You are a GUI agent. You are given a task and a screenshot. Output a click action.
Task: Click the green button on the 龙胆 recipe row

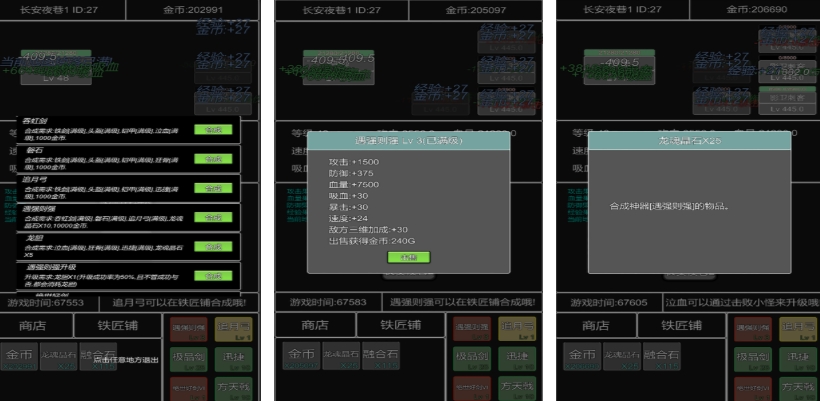[213, 246]
